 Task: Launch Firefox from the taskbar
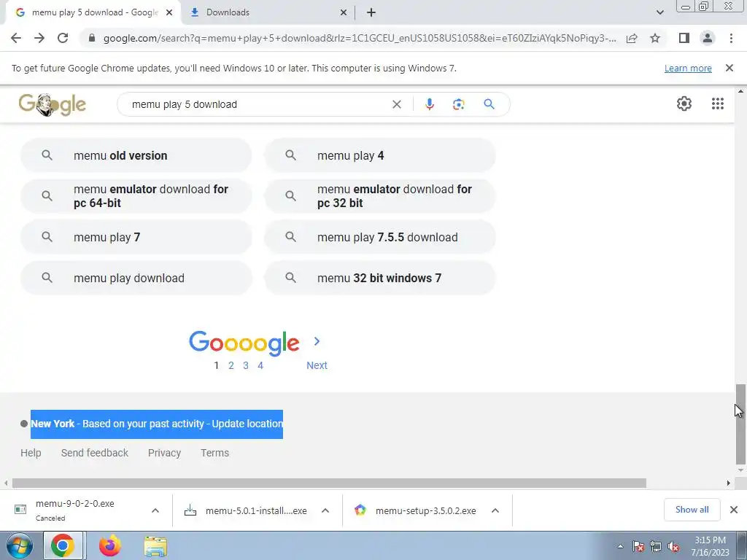(109, 545)
